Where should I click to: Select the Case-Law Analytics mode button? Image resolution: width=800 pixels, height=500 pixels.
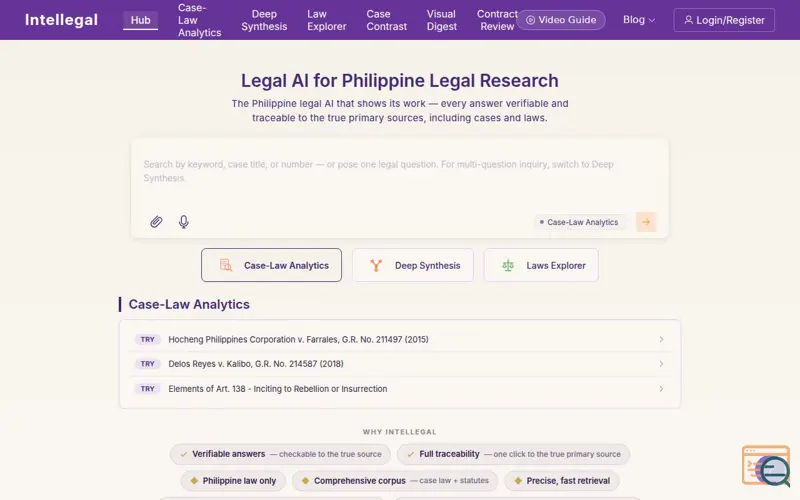pyautogui.click(x=271, y=265)
